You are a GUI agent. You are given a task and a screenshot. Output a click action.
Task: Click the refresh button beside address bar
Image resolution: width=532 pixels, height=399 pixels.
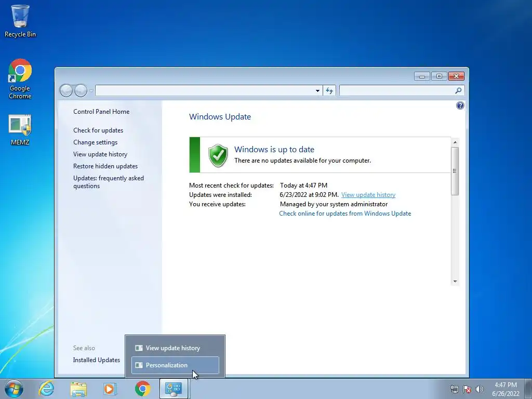(x=329, y=90)
